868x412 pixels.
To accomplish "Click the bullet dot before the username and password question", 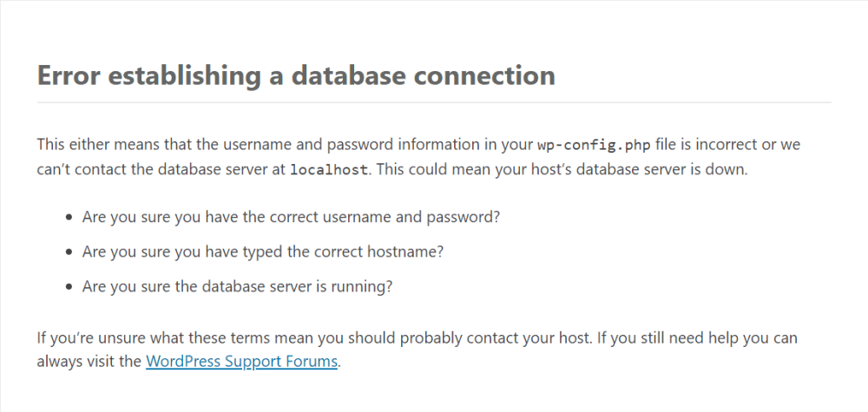I will (69, 218).
